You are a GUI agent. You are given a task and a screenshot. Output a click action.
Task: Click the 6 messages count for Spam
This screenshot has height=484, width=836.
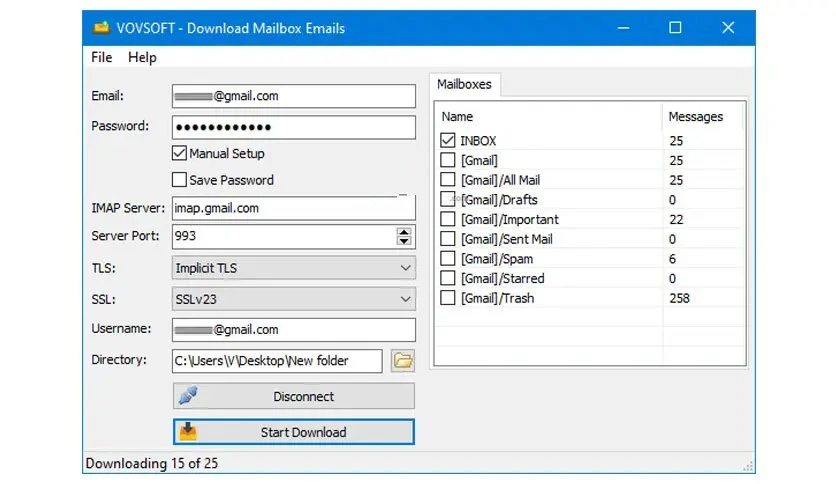(x=672, y=259)
